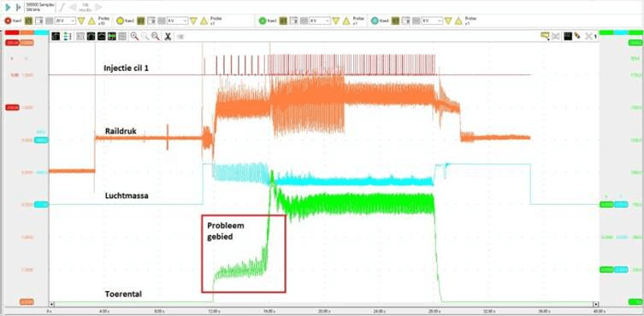Click channel 3 Probe x1 setting
Image resolution: width=644 pixels, height=316 pixels.
(357, 20)
